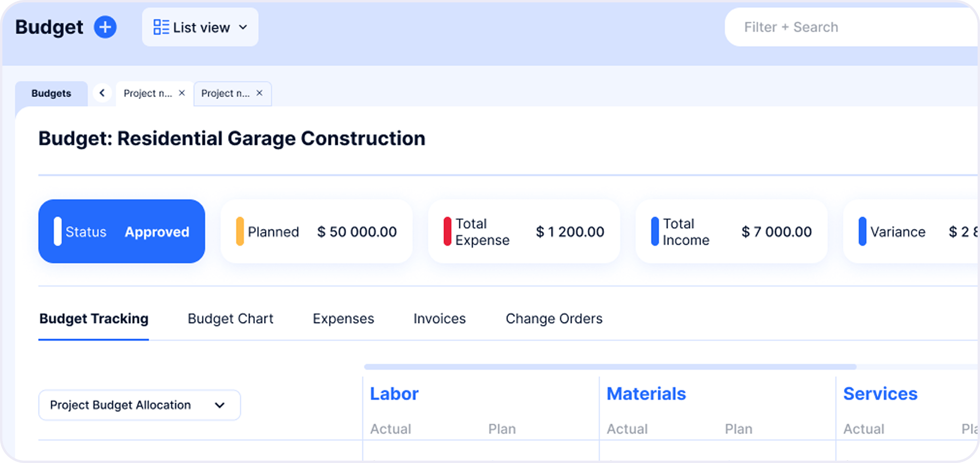This screenshot has height=463, width=980.
Task: Open the List view dropdown
Action: 200,27
